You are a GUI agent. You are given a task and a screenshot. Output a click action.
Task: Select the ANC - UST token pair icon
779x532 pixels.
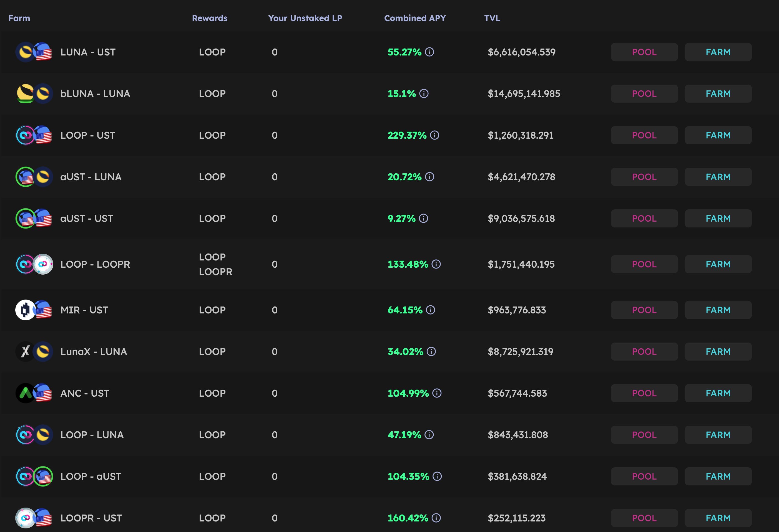(34, 393)
